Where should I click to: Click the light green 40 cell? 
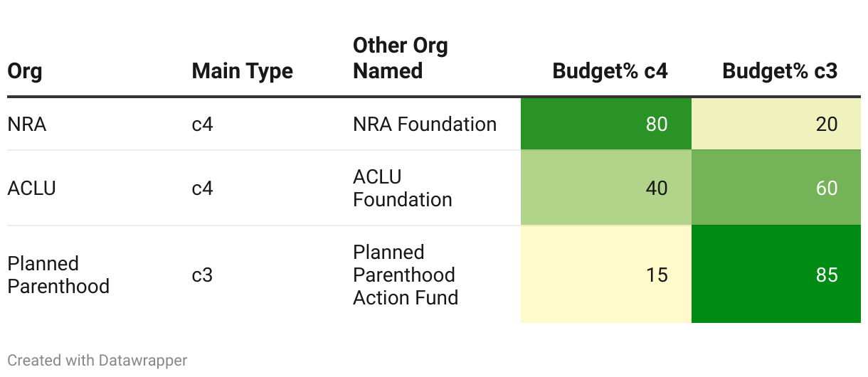pyautogui.click(x=606, y=188)
